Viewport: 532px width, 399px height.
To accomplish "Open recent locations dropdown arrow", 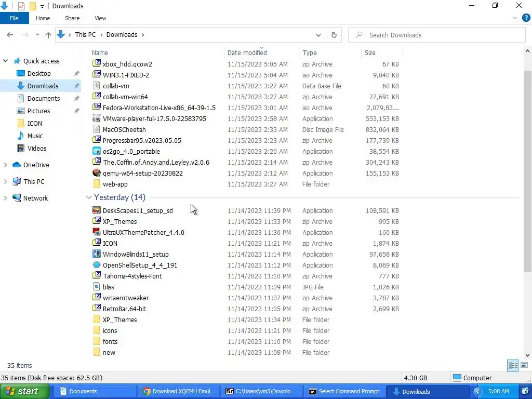I will tap(37, 35).
